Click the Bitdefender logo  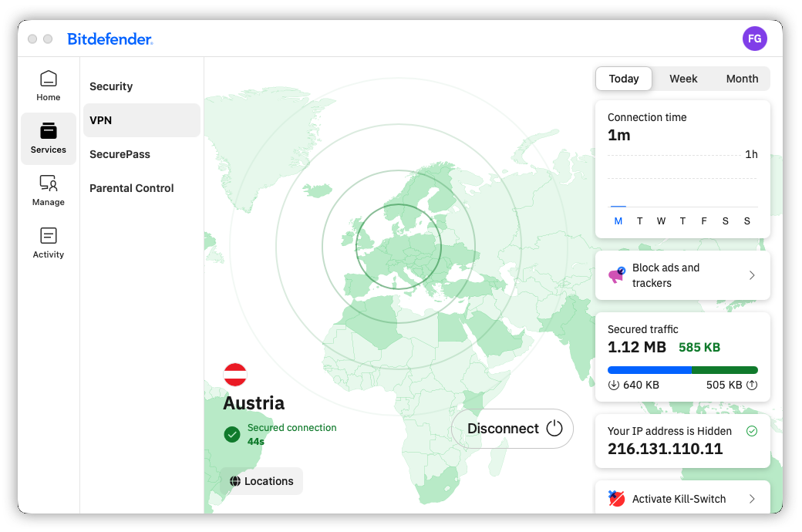[x=110, y=39]
